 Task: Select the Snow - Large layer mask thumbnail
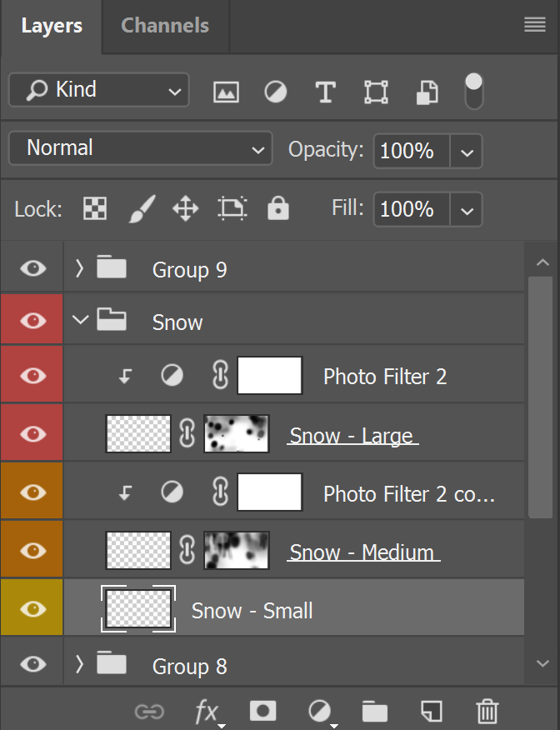(237, 433)
